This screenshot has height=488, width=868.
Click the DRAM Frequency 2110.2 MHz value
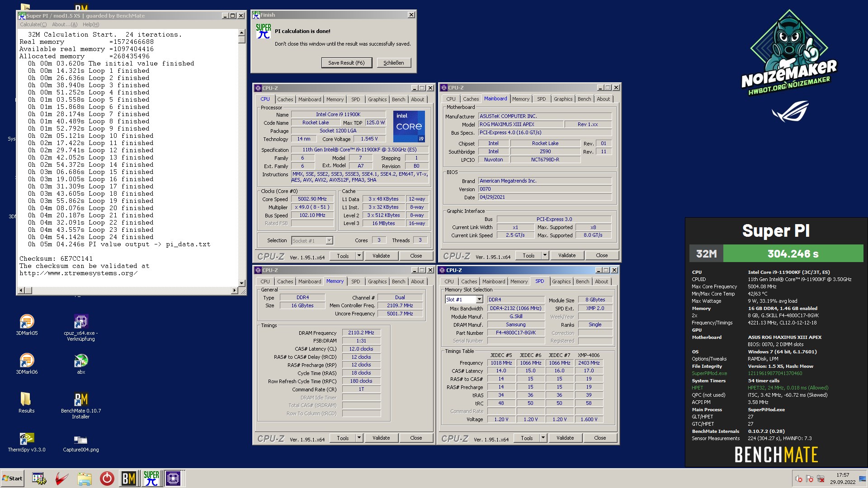point(361,333)
